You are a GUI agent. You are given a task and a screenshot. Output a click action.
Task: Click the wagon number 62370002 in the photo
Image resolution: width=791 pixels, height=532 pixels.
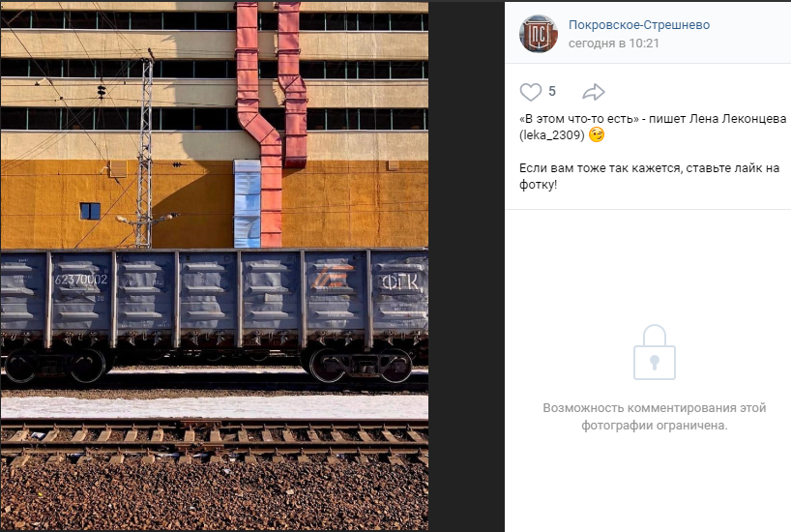pyautogui.click(x=81, y=280)
